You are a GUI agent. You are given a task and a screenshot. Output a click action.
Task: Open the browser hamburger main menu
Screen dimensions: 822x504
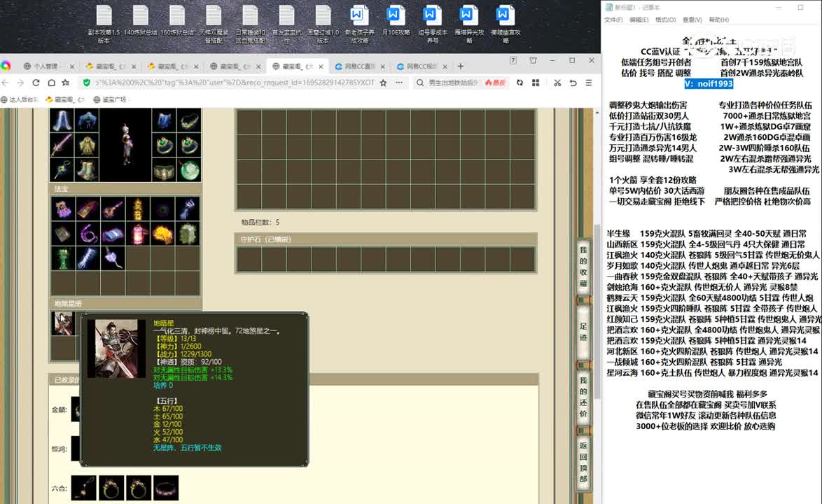[x=589, y=83]
